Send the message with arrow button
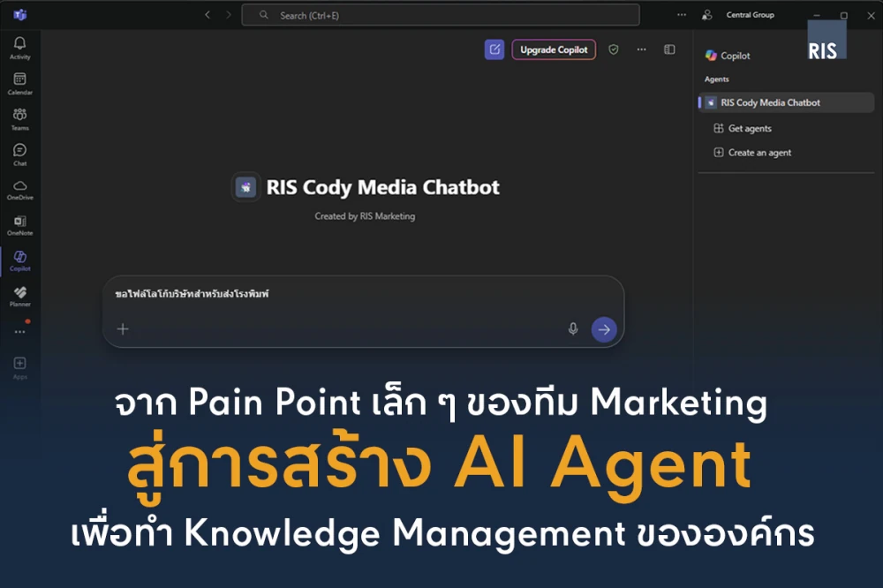Viewport: 883px width, 588px height. (x=604, y=329)
